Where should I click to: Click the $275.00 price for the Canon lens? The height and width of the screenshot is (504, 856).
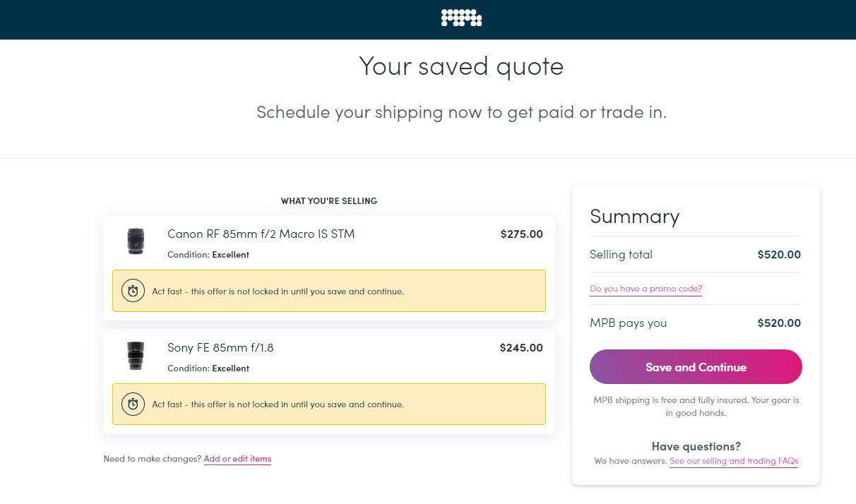(521, 234)
